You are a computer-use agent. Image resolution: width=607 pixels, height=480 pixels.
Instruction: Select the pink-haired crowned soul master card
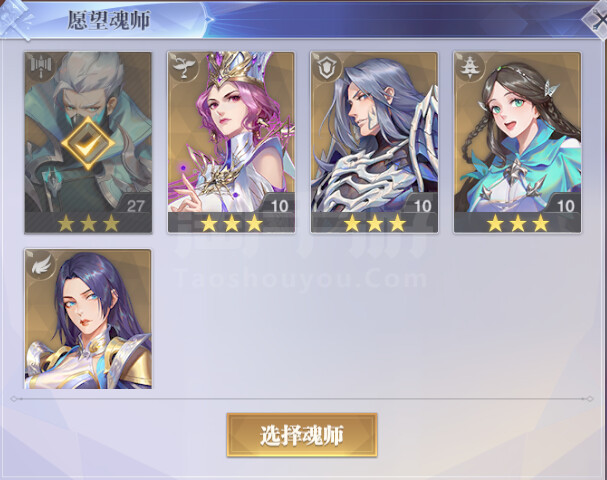point(231,142)
